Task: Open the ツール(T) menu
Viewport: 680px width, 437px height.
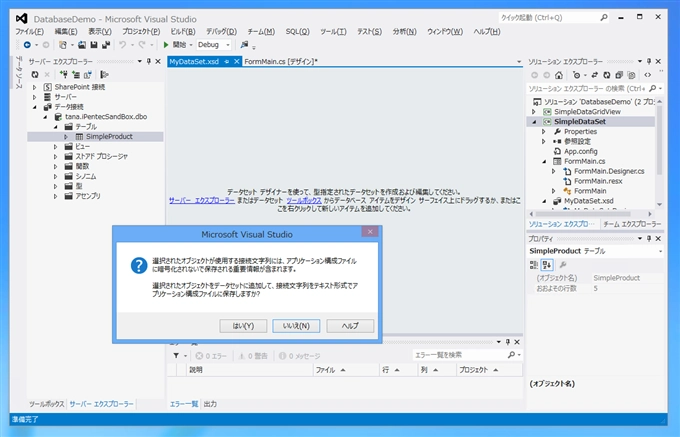Action: tap(333, 32)
